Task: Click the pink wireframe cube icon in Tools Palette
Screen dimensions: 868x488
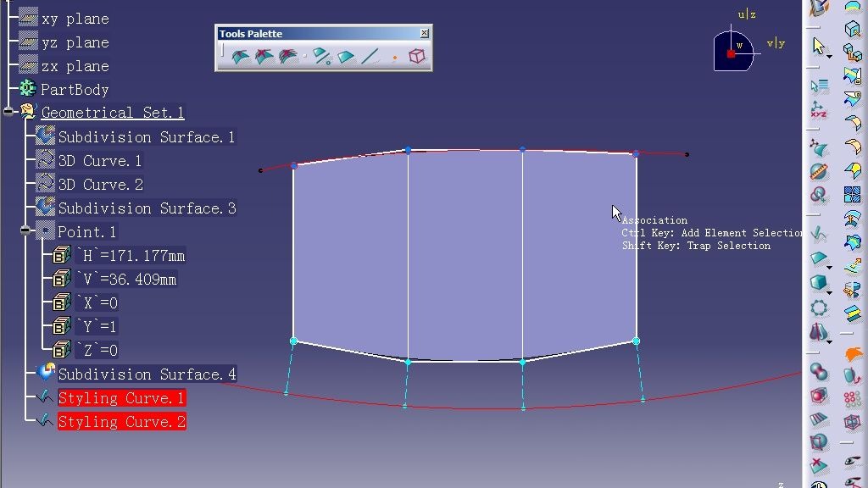Action: point(417,56)
